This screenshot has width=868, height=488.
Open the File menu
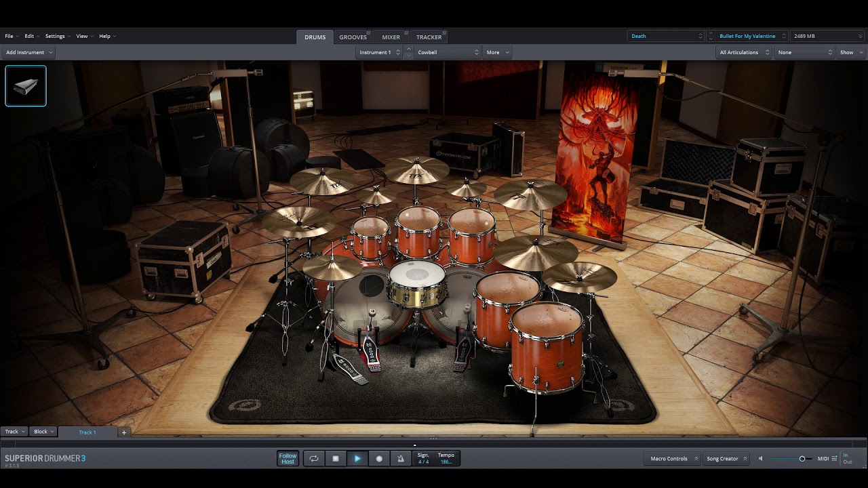pos(11,36)
